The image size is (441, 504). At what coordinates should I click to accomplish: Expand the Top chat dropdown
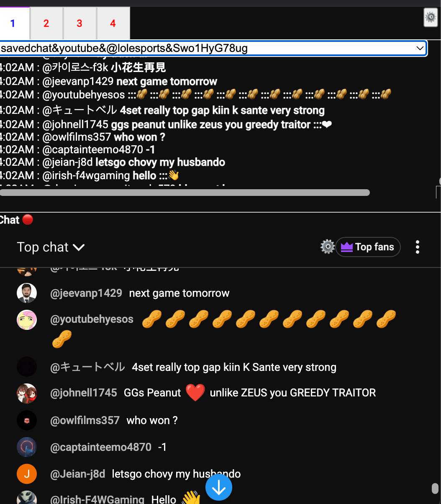tap(51, 247)
